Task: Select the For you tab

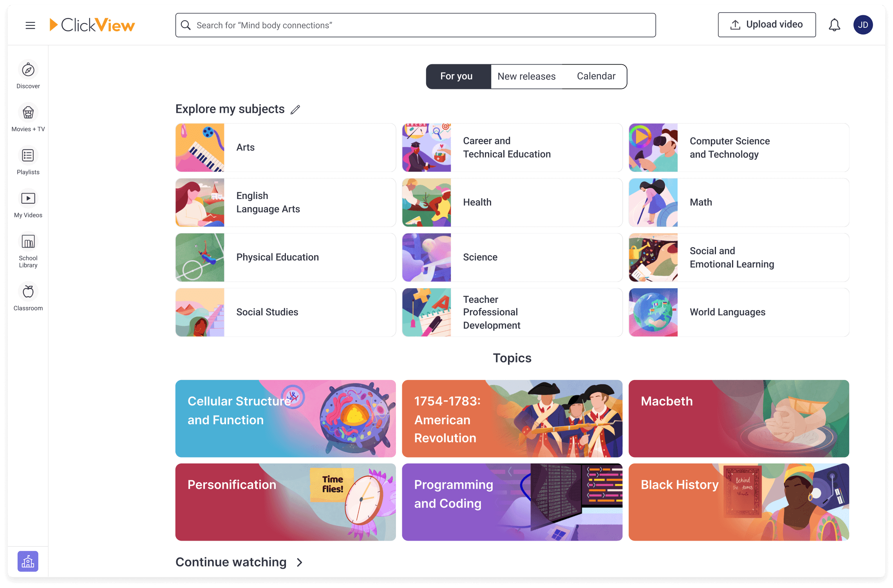Action: pyautogui.click(x=457, y=76)
